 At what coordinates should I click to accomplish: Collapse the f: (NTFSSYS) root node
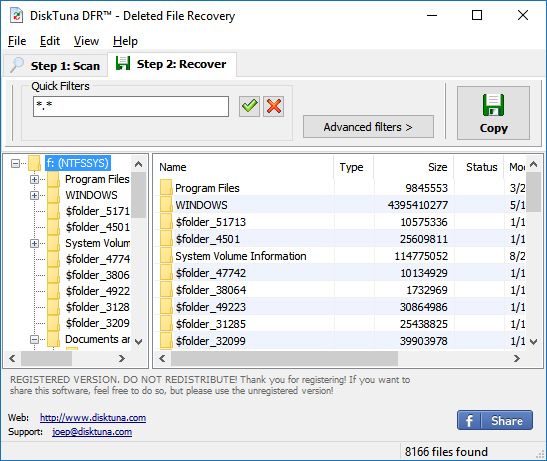(15, 163)
